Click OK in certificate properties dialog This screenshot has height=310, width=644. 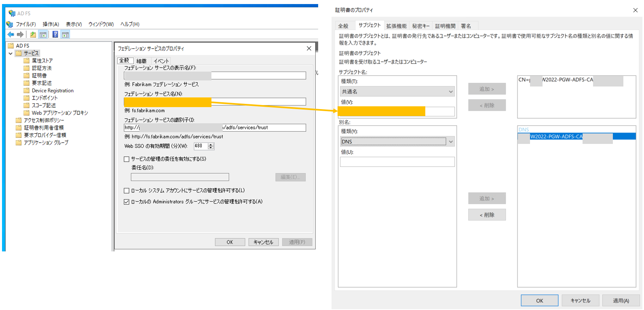click(540, 301)
